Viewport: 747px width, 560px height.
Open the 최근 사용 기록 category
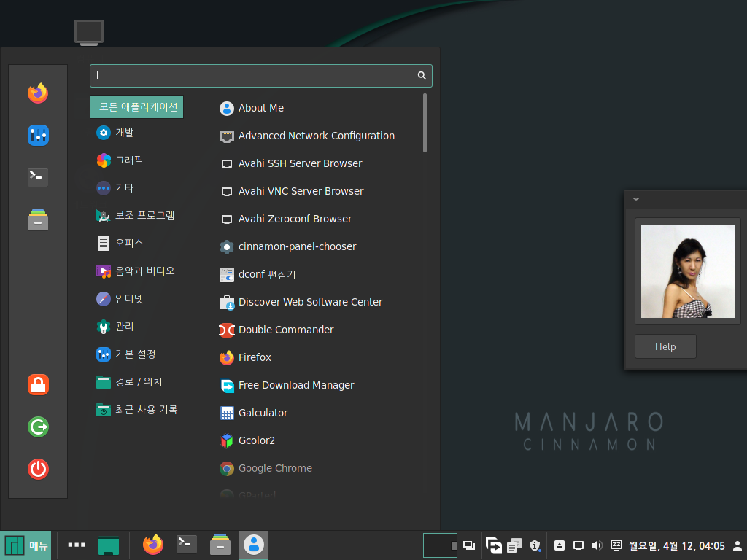[x=136, y=410]
